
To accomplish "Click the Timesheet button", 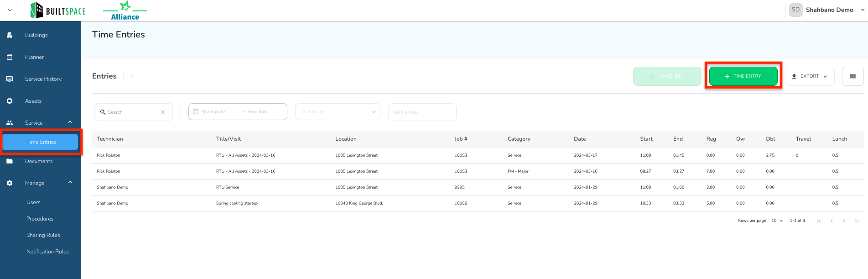I will (x=667, y=76).
